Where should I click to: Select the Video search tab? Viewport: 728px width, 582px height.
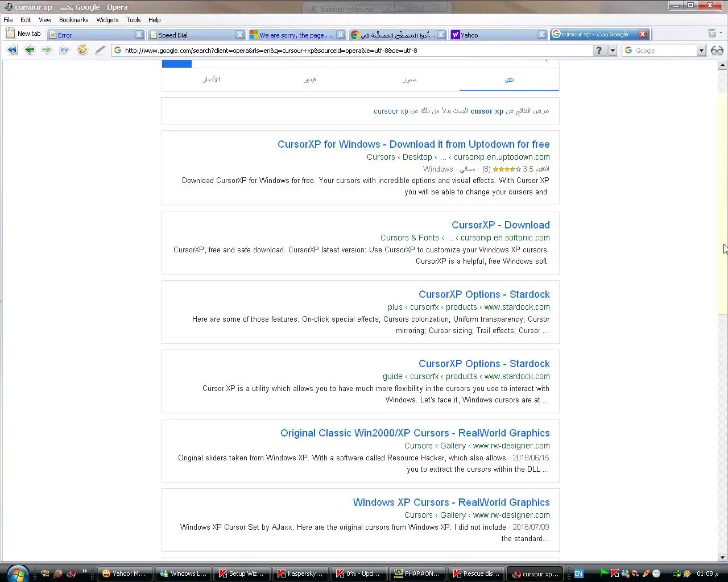(310, 80)
